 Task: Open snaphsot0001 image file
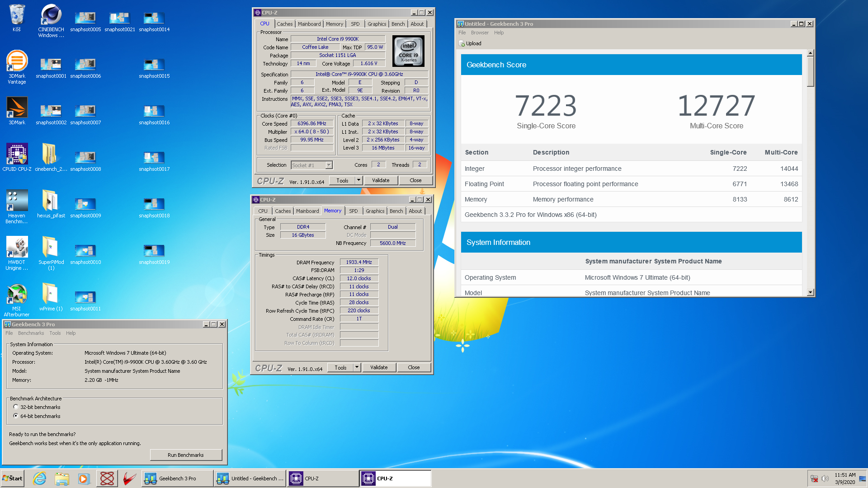pyautogui.click(x=51, y=68)
